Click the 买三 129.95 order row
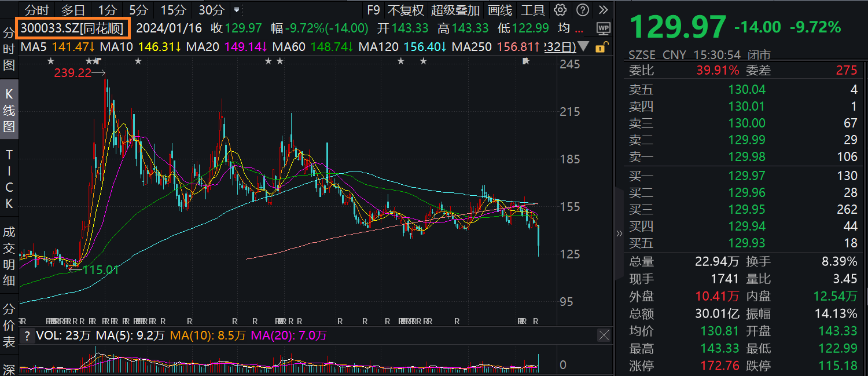 [744, 209]
